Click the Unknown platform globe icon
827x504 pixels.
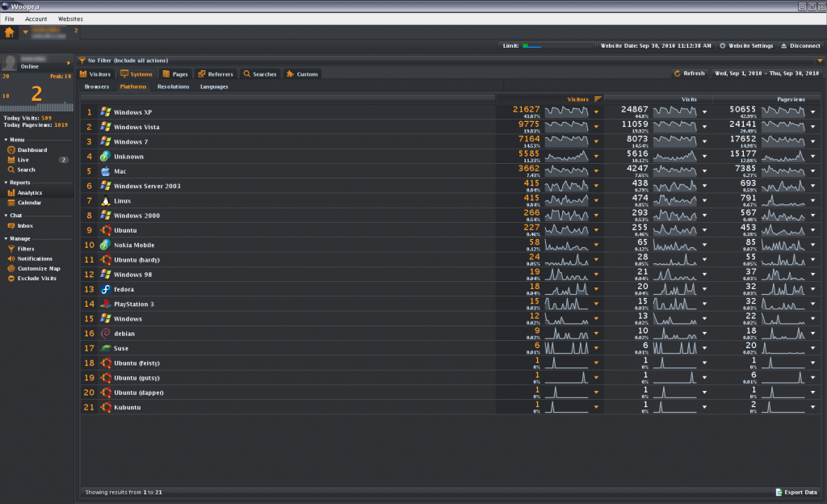(x=106, y=156)
